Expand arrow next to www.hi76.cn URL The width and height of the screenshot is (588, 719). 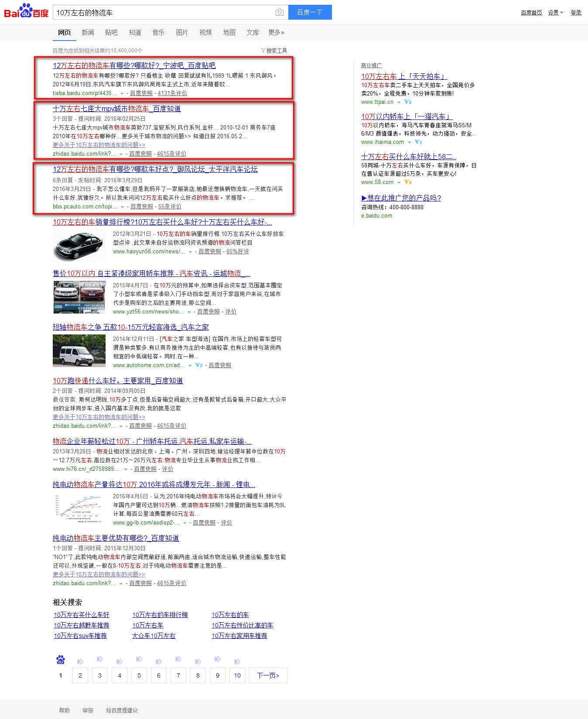pyautogui.click(x=126, y=469)
